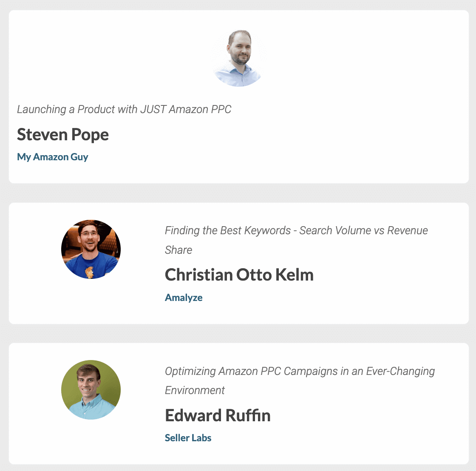This screenshot has width=476, height=471.
Task: Click the "Finding the Best Keywords" session title
Action: (x=296, y=231)
